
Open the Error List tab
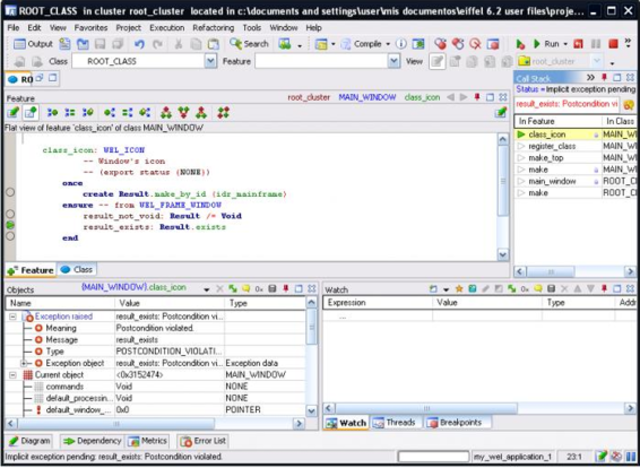tap(203, 441)
